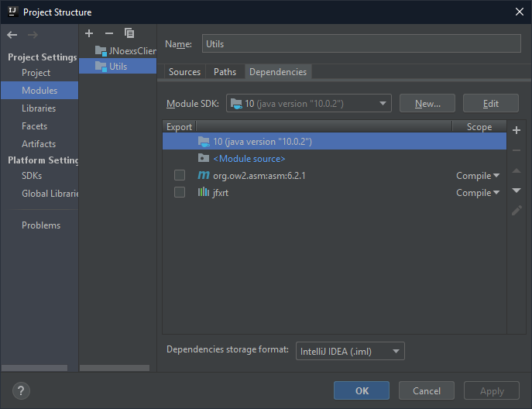Click the Edit SDK button

pos(491,103)
